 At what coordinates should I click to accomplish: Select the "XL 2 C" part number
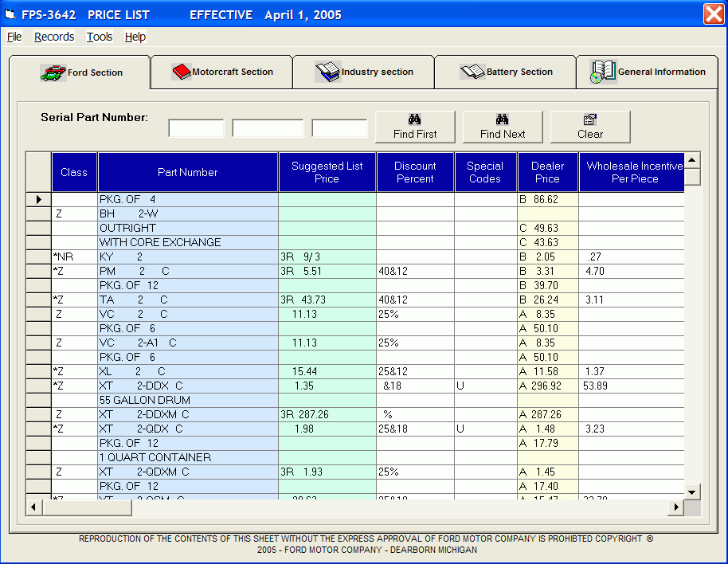click(x=188, y=372)
